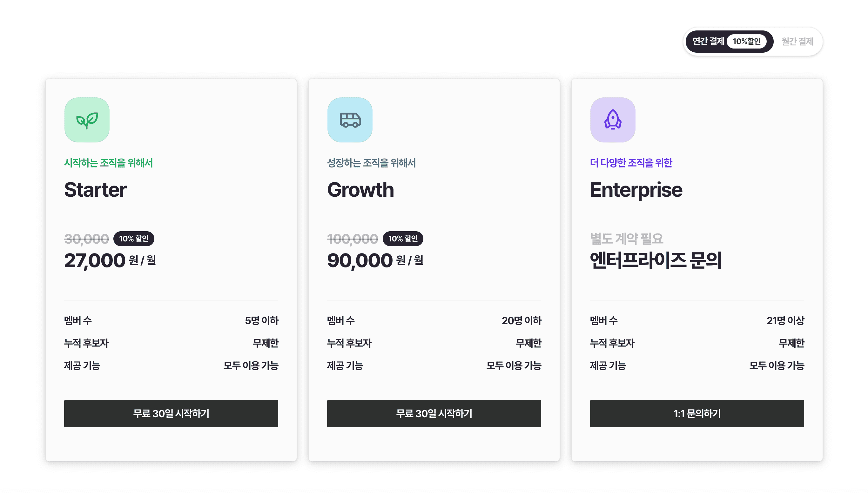The width and height of the screenshot is (868, 493).
Task: Select the 연간 결제 billing option
Action: click(708, 41)
